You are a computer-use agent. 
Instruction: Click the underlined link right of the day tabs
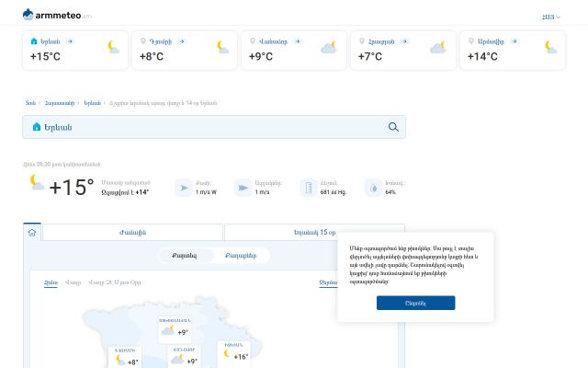pos(328,282)
